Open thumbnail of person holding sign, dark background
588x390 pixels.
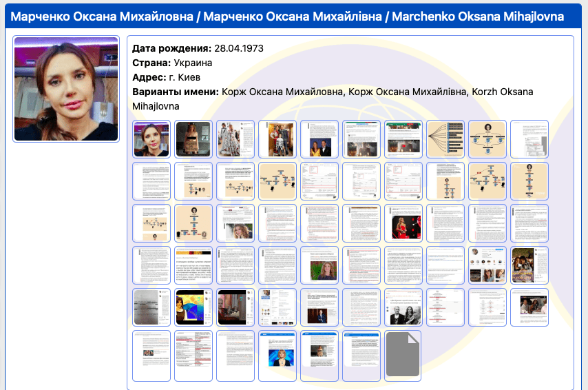coord(193,139)
